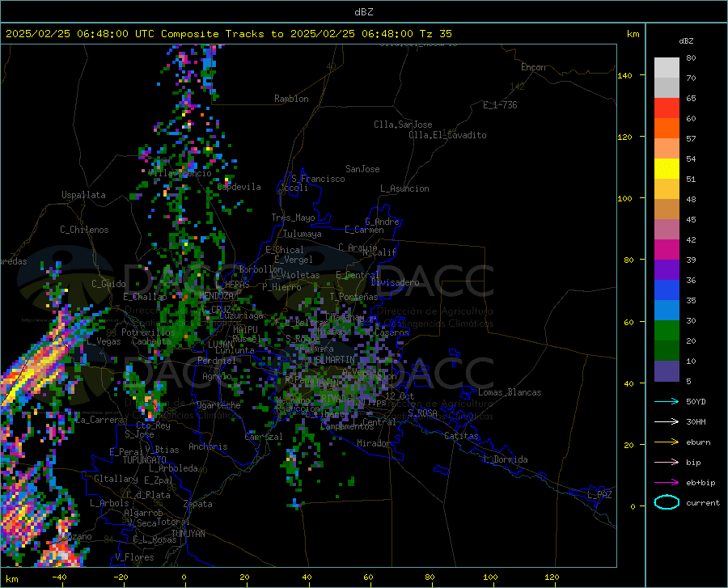The width and height of the screenshot is (728, 588).
Task: Click the Clla.SanJose place label
Action: (403, 125)
